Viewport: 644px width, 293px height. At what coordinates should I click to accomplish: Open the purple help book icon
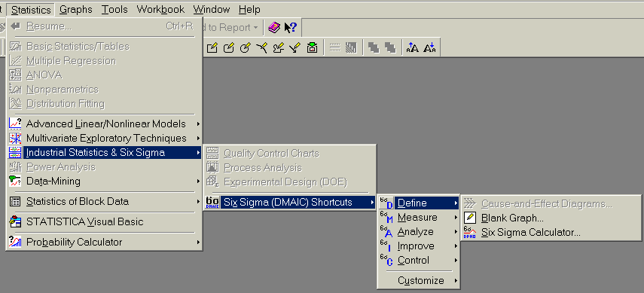pyautogui.click(x=274, y=28)
